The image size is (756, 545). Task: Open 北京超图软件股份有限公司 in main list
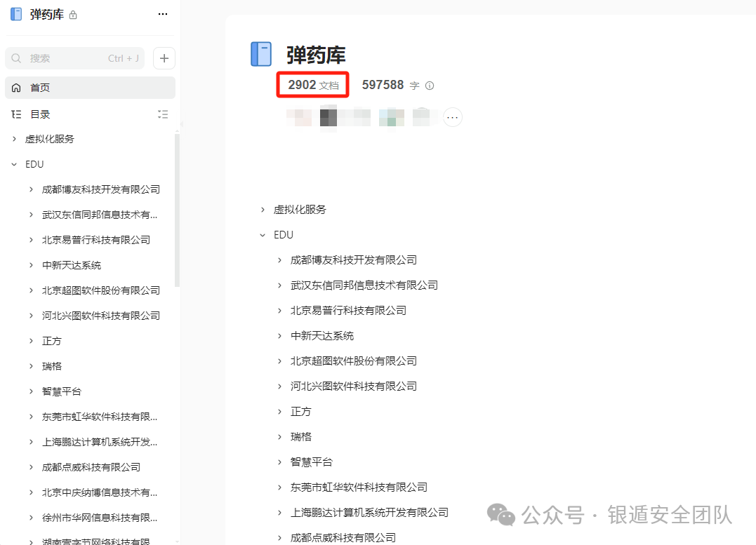pos(353,361)
